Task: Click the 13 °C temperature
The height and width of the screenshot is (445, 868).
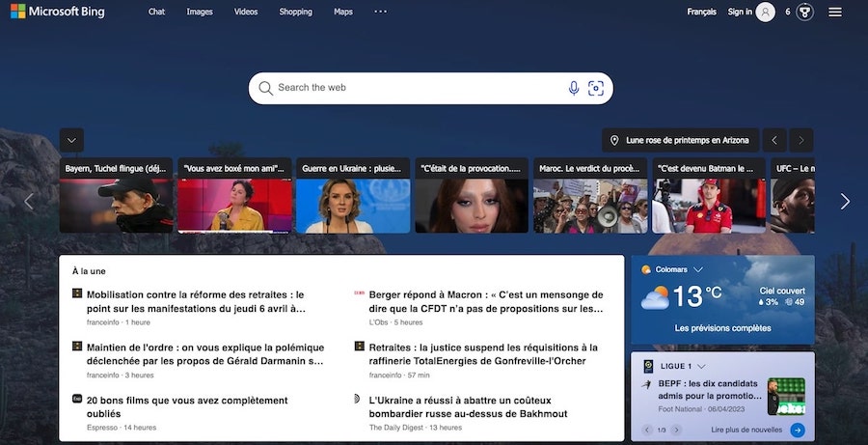Action: pyautogui.click(x=697, y=296)
